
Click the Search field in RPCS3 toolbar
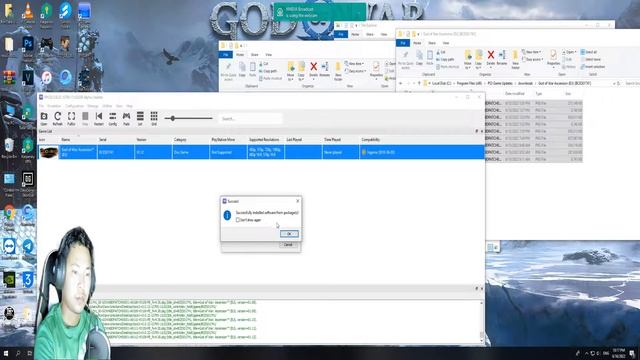click(250, 119)
